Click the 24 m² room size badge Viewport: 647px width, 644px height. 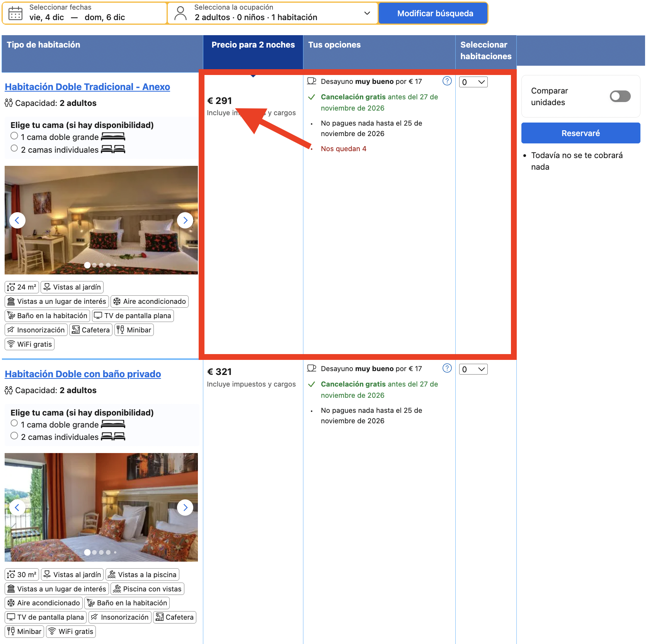(x=22, y=287)
